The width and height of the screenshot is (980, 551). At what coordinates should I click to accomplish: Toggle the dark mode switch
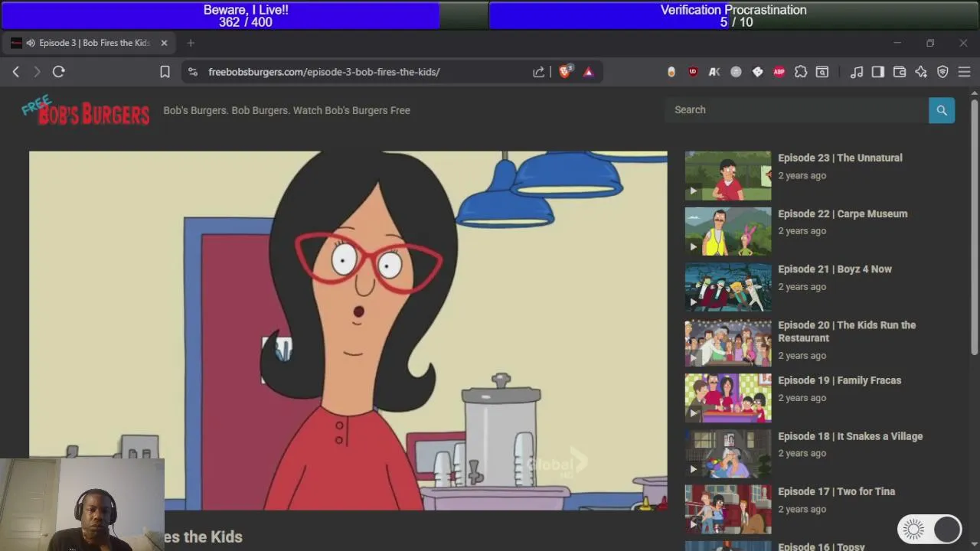(x=929, y=529)
